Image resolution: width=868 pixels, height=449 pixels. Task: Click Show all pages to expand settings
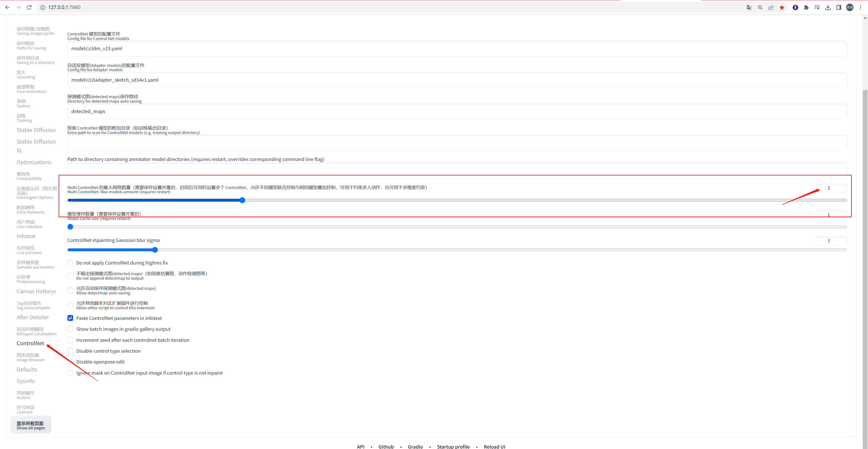tap(31, 424)
